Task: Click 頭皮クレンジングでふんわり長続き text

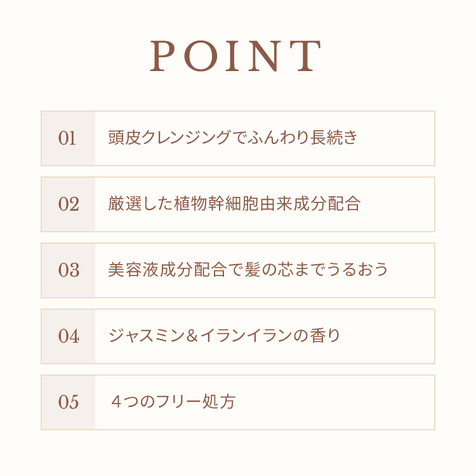Action: coord(233,137)
